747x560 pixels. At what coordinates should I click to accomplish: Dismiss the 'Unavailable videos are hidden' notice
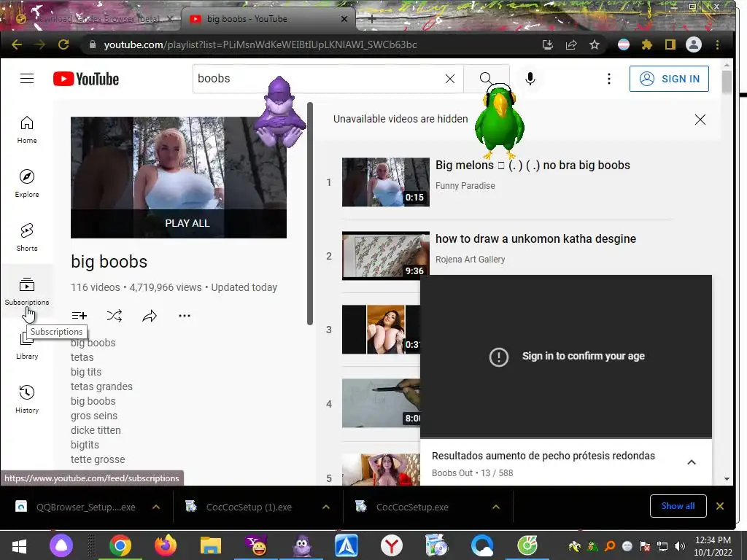pyautogui.click(x=700, y=120)
